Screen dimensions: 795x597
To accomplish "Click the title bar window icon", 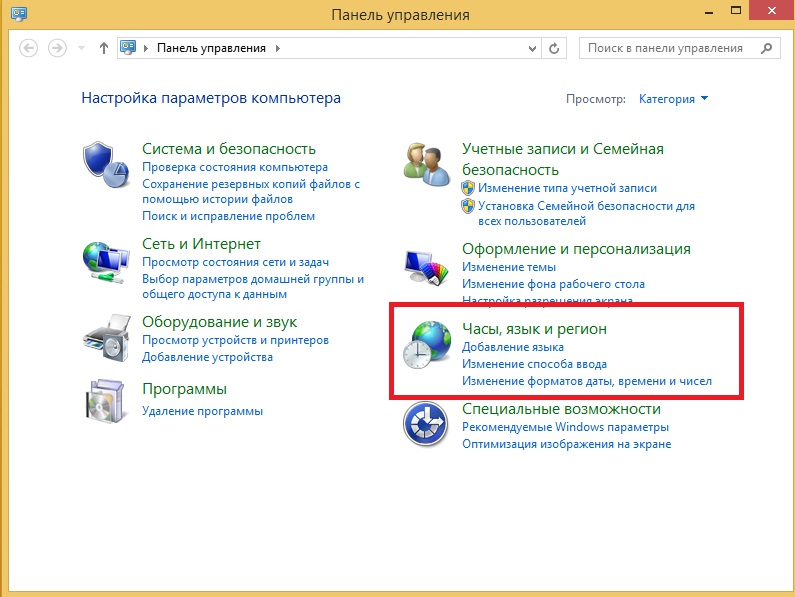I will (x=19, y=14).
